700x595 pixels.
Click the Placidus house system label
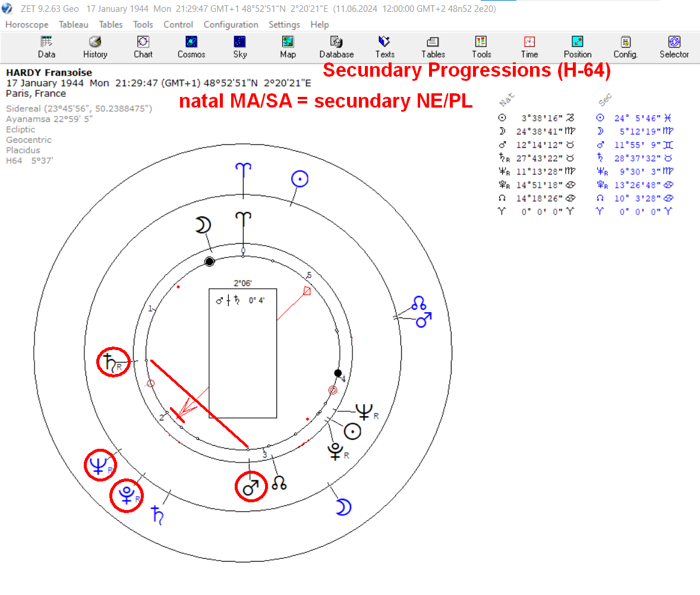point(23,150)
